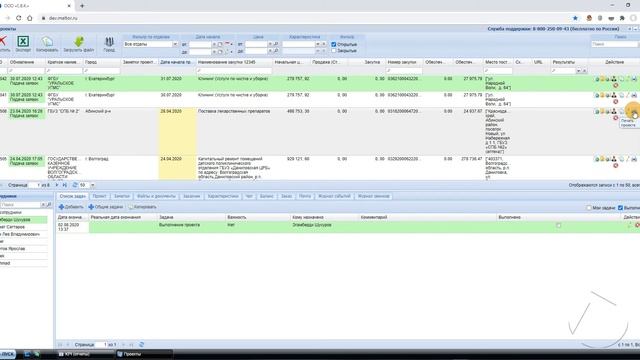Click cell 'Поставка лекарственных препаратов'

click(x=234, y=111)
